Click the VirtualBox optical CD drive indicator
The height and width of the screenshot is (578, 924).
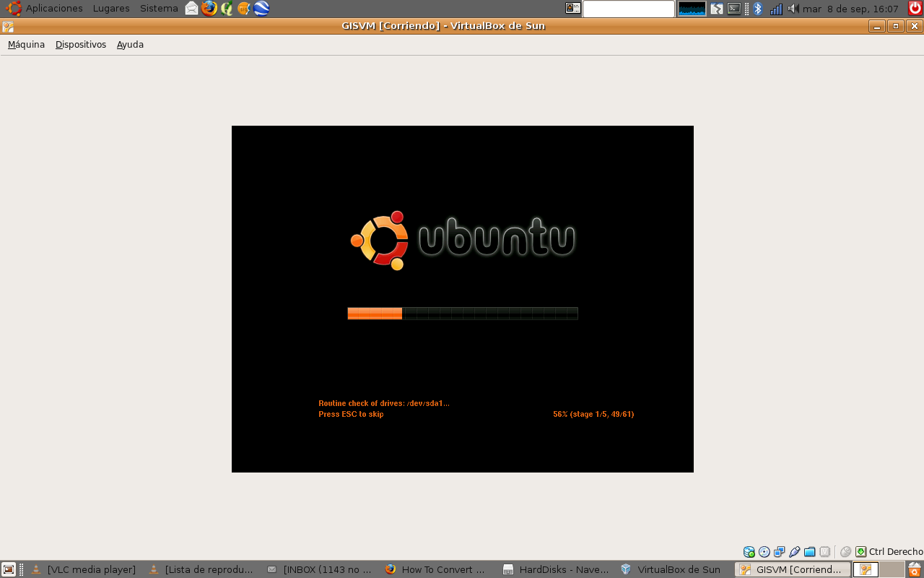coord(764,552)
